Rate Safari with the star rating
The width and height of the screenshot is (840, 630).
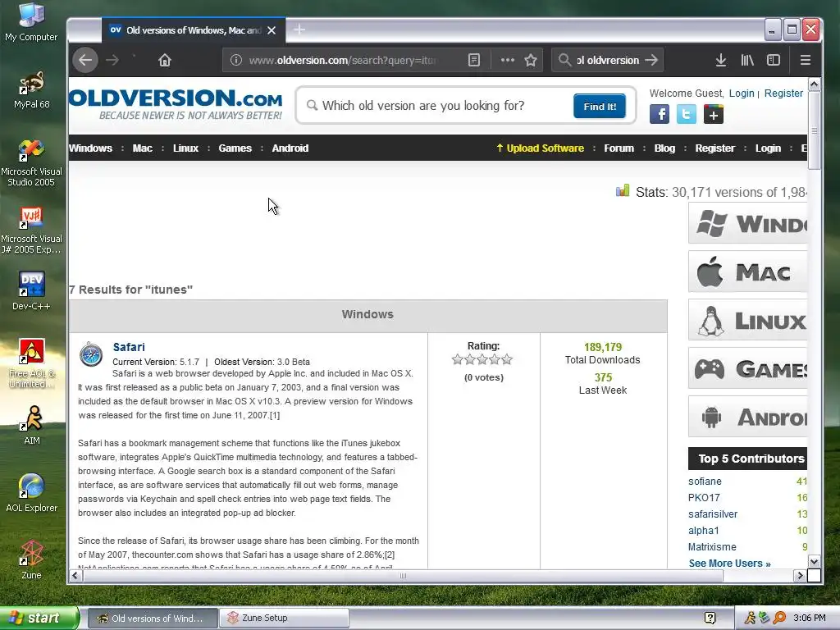click(x=482, y=359)
